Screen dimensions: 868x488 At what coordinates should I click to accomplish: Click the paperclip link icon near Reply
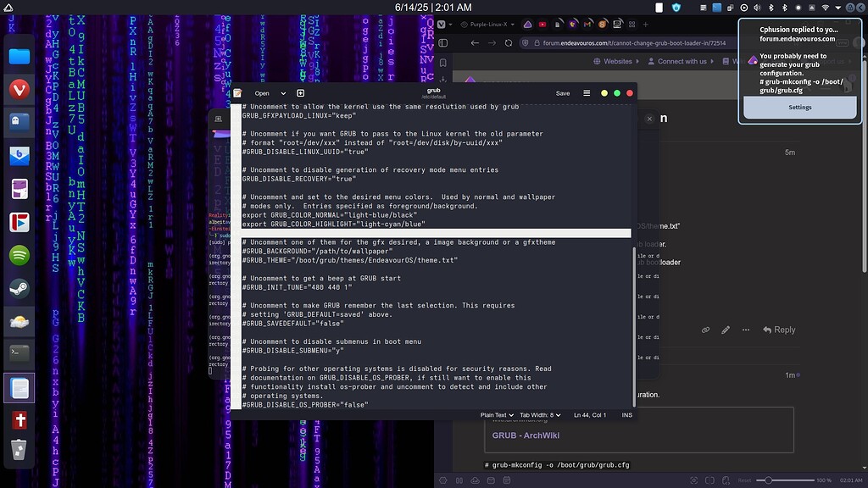(705, 330)
